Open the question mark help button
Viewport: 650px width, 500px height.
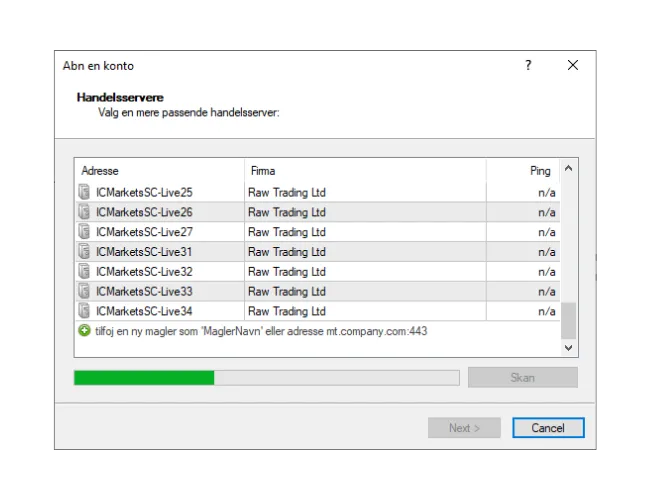coord(528,66)
